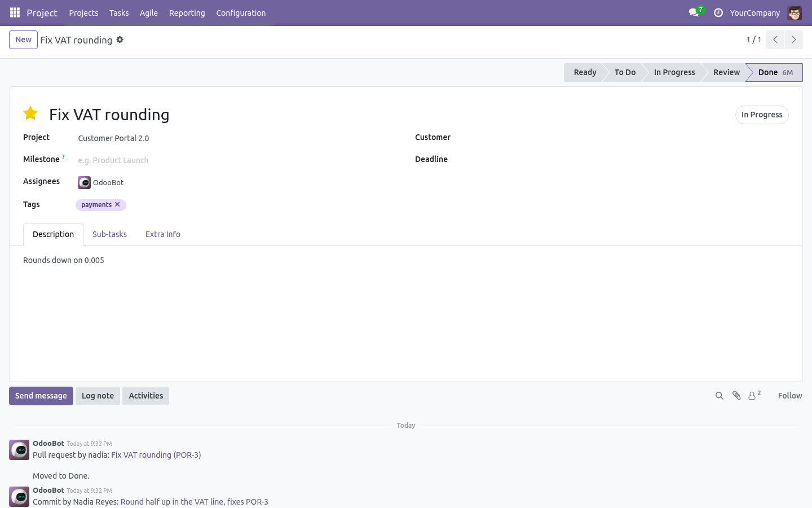
Task: Open attachments paperclip icon
Action: click(x=736, y=396)
